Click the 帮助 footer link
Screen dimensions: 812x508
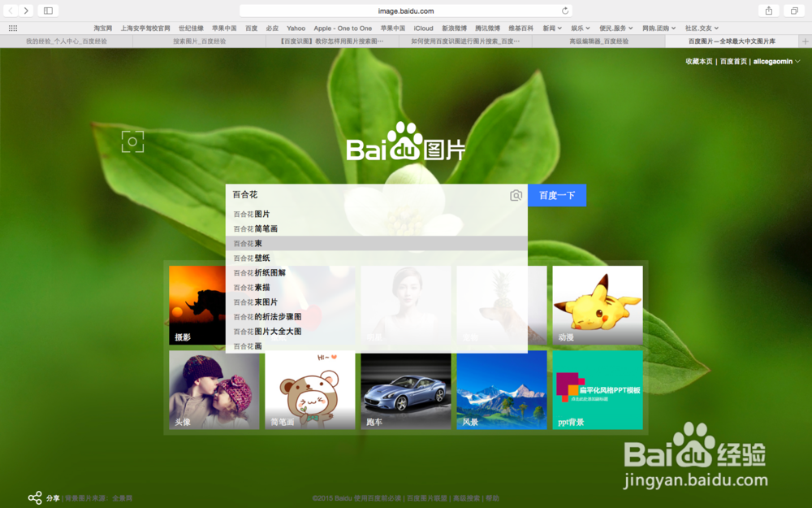tap(492, 498)
